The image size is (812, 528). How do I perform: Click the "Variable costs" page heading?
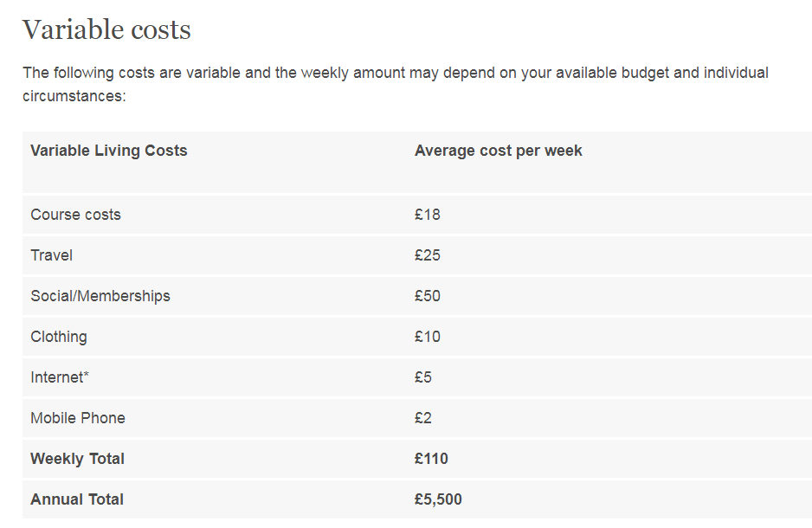pos(106,30)
